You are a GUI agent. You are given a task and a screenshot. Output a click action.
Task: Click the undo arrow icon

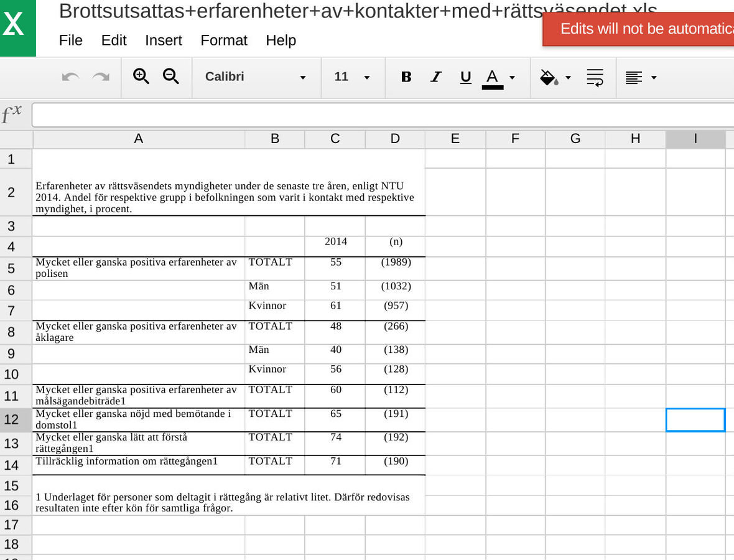click(71, 77)
